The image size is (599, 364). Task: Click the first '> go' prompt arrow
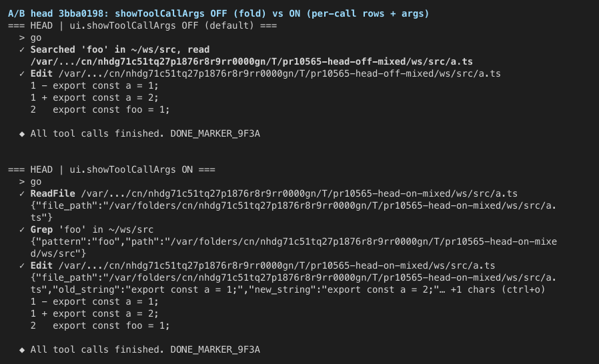pos(22,38)
